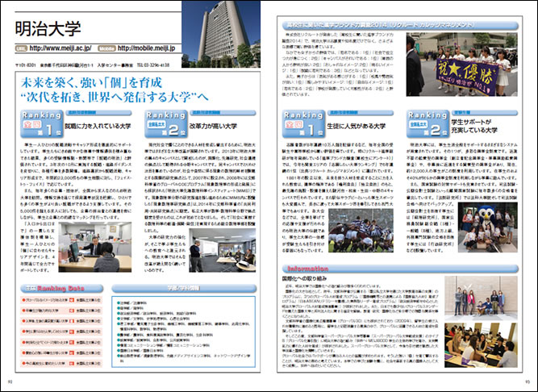
Task: Click the Ranking 第2位 badge beside 学生サポートが充実している大学
Action: [427, 123]
